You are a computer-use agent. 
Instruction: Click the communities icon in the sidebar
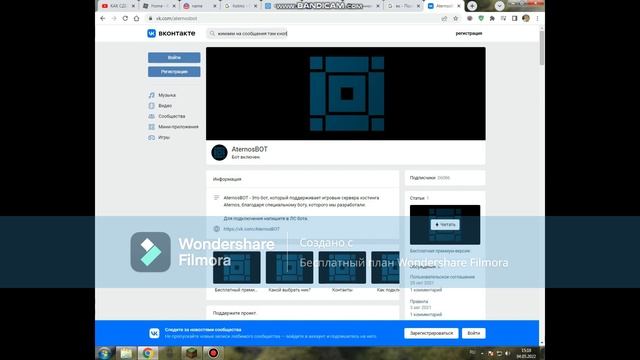click(151, 116)
